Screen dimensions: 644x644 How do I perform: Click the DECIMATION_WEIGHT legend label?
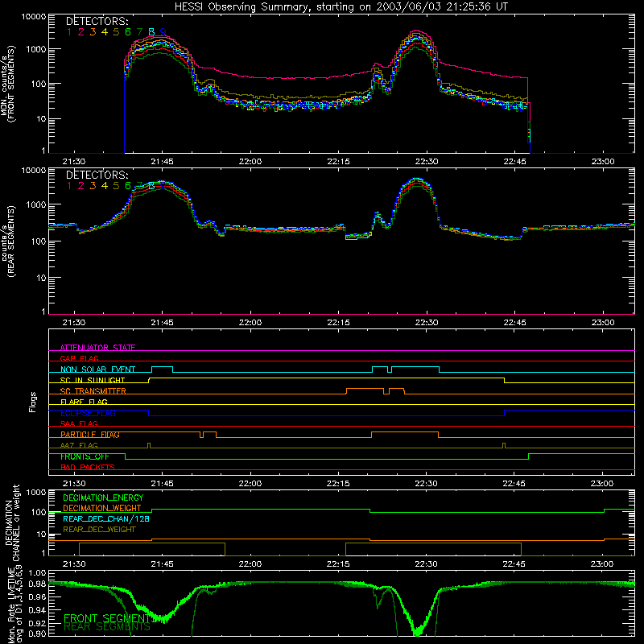point(102,508)
